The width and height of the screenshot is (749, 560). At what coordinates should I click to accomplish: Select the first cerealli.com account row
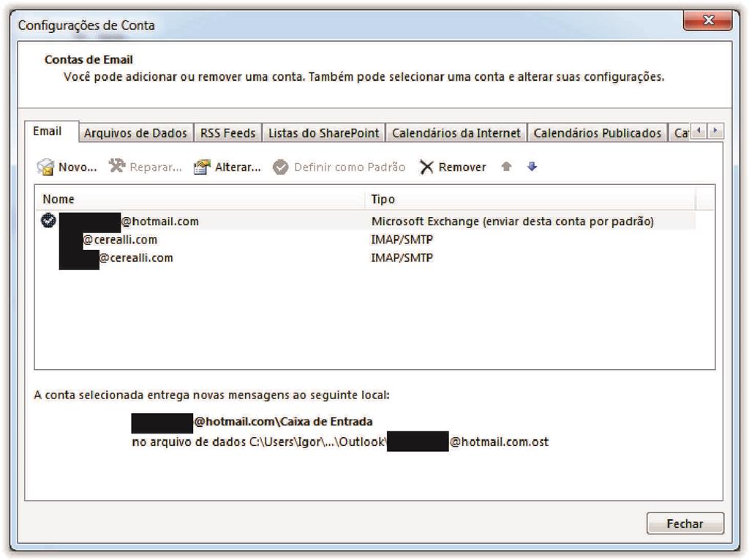click(366, 239)
